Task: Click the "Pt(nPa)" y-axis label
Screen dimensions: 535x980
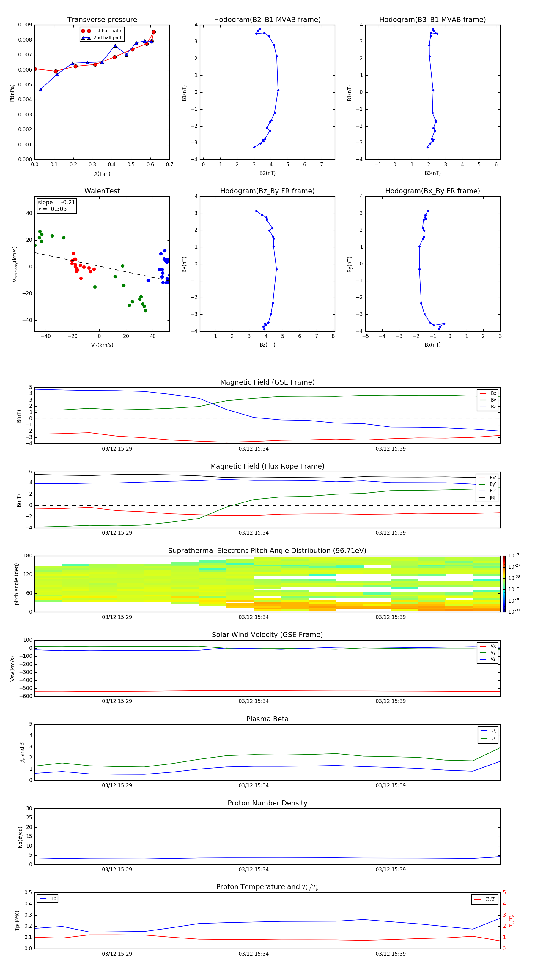Action: tap(12, 93)
